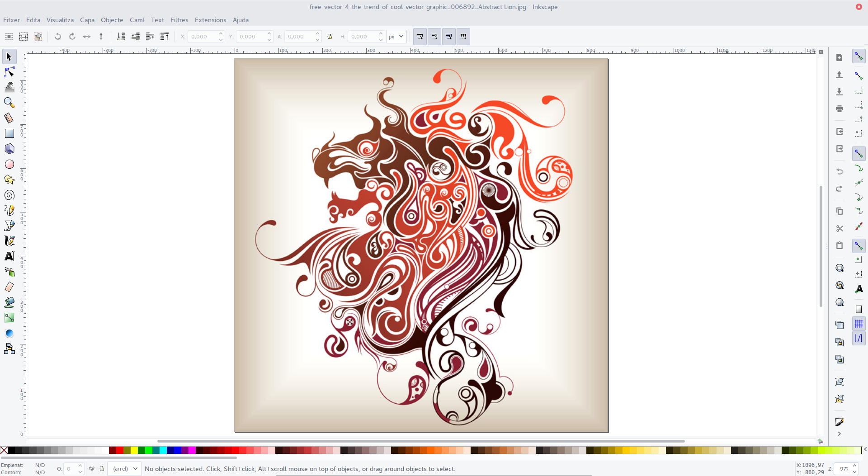Select the Zoom magnifier tool
The width and height of the screenshot is (868, 476).
[x=9, y=103]
